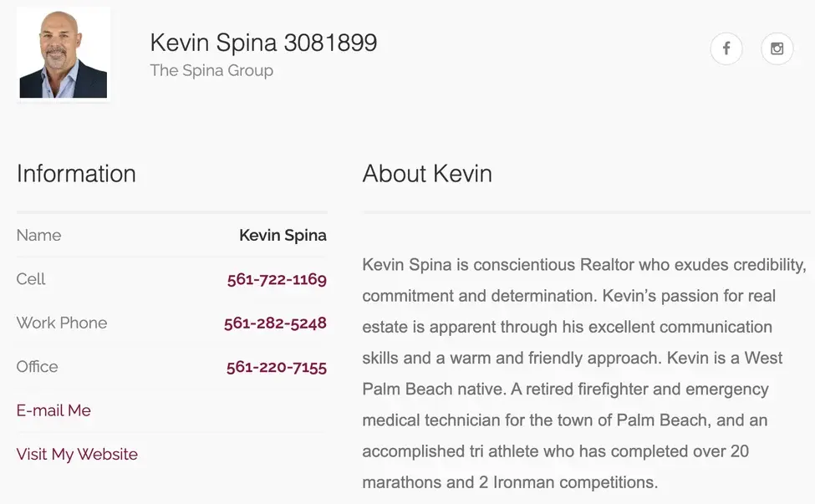Select The Spina Group subtitle
This screenshot has width=815, height=504.
click(x=211, y=70)
